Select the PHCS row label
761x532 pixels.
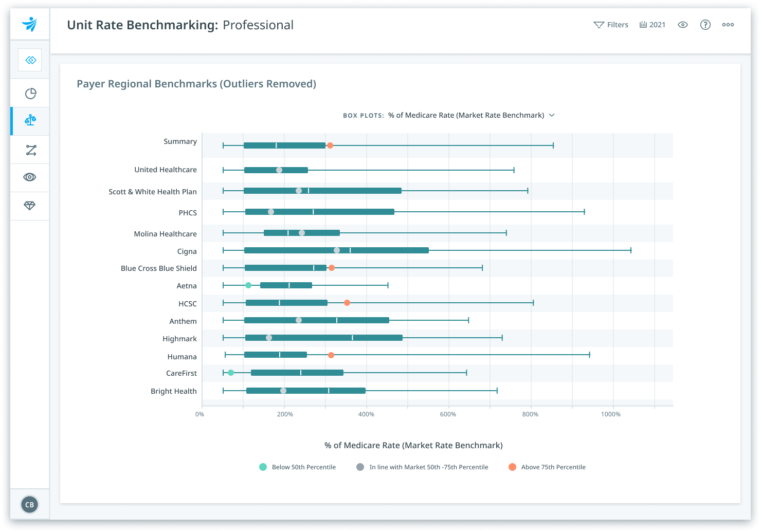(x=188, y=213)
